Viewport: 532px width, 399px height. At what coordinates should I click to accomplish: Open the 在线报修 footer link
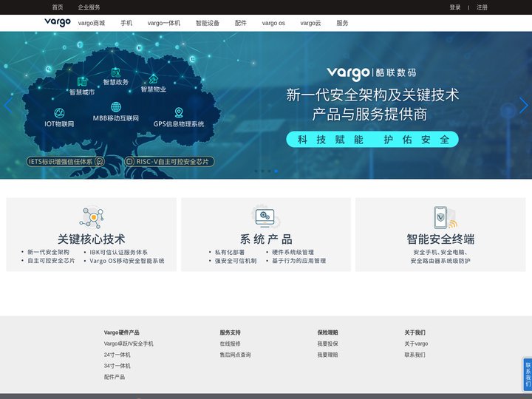[230, 344]
